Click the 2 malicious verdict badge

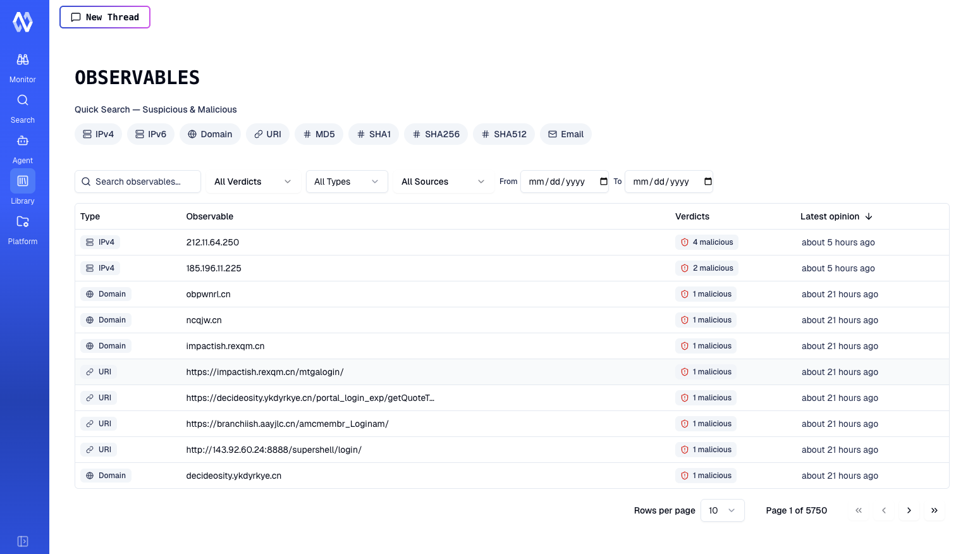pyautogui.click(x=707, y=268)
